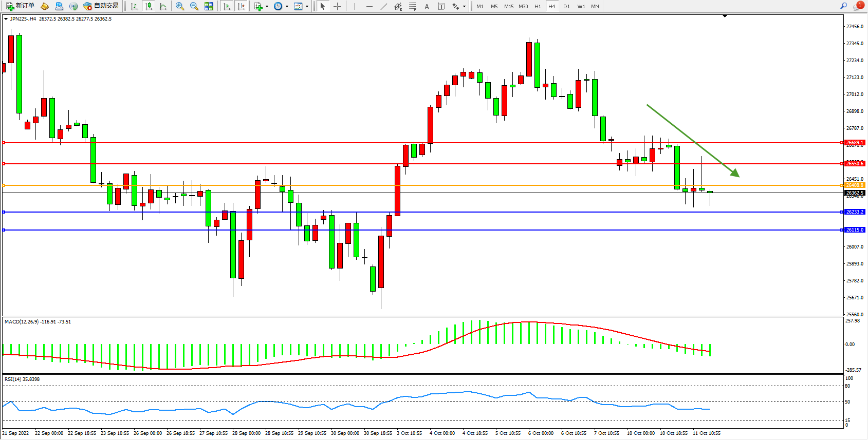The image size is (868, 440).
Task: Choose the Fibonacci retracement tool
Action: (413, 6)
